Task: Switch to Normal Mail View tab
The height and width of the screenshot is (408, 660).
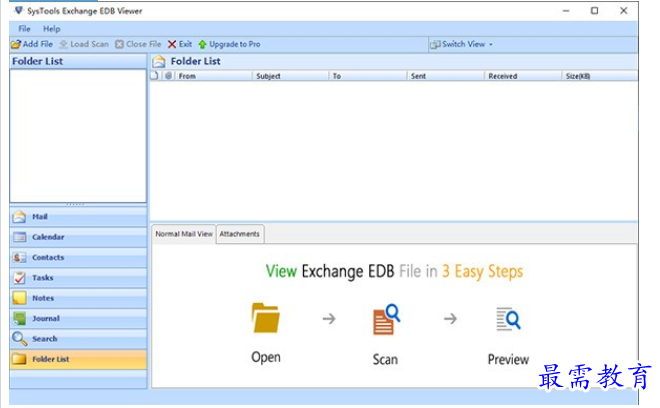Action: (183, 234)
